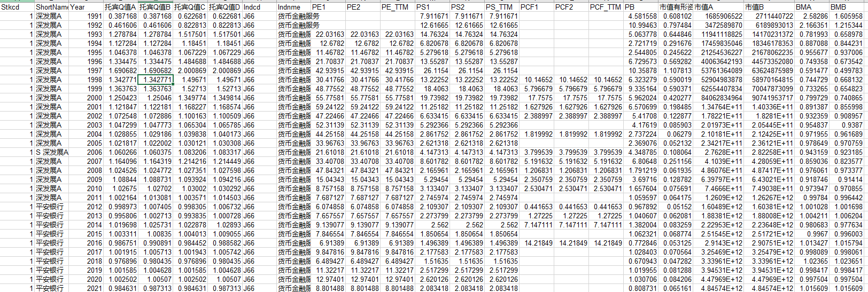Click the Year cell showing 2006
Screen dimensions: 868x292
(x=86, y=152)
